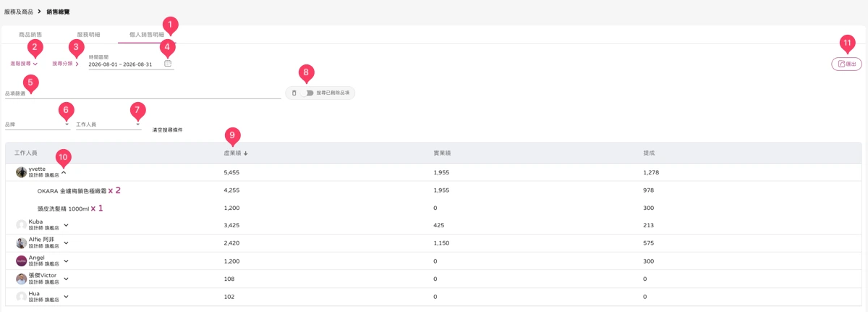
Task: Collapse yvette's row details
Action: [x=64, y=172]
